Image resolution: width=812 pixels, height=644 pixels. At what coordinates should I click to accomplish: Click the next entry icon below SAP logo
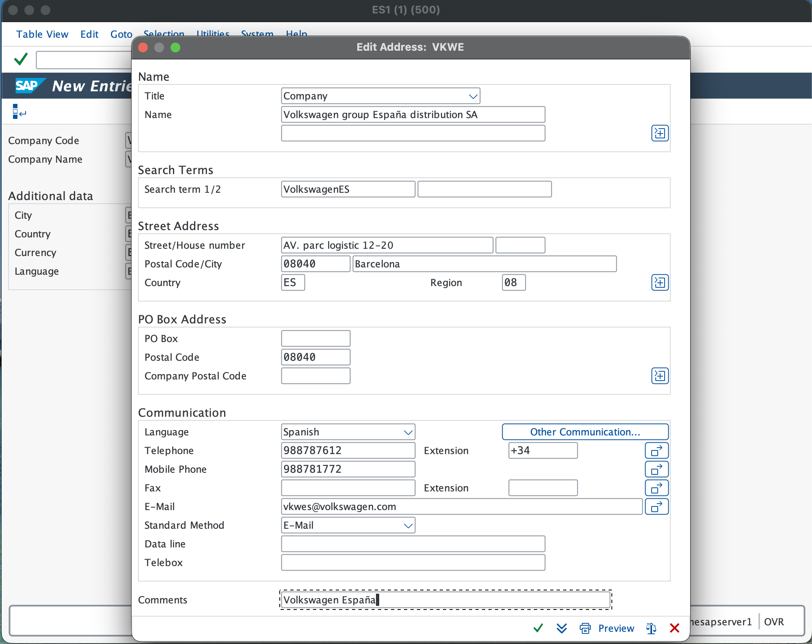point(19,111)
